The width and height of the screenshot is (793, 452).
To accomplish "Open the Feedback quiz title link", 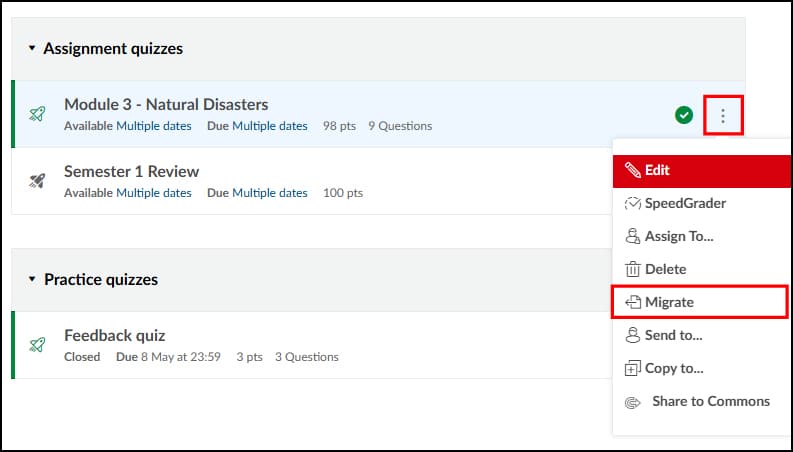I will pyautogui.click(x=114, y=335).
